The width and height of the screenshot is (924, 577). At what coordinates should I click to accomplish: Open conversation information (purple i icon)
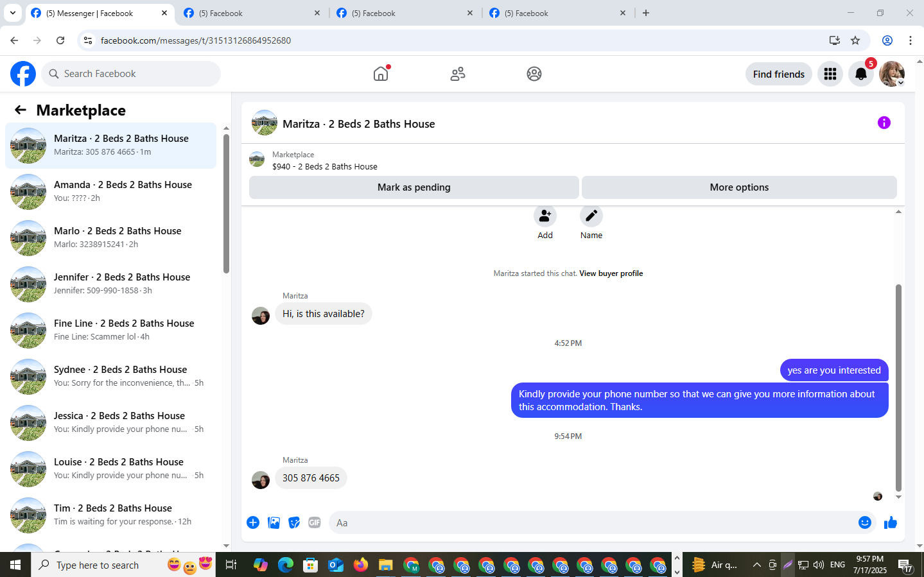884,123
